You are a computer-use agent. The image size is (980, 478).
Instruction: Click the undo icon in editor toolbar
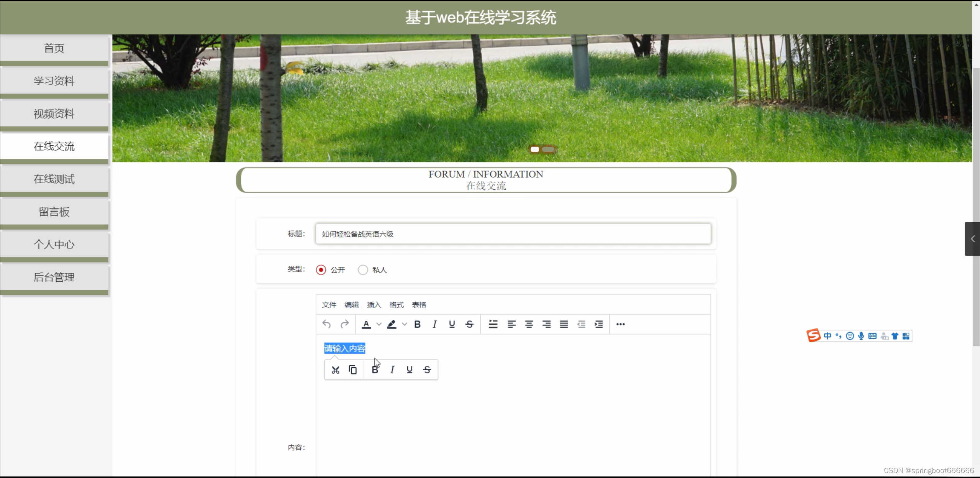[326, 324]
